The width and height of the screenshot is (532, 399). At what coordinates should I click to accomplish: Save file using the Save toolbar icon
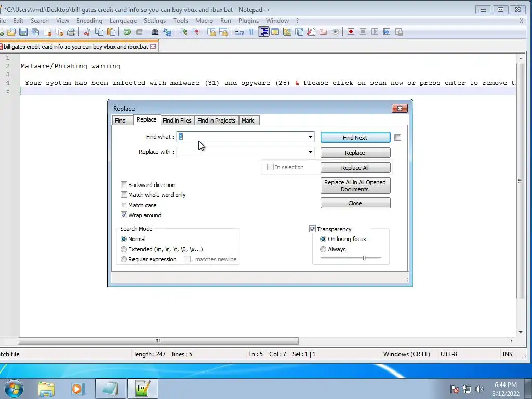click(x=23, y=32)
